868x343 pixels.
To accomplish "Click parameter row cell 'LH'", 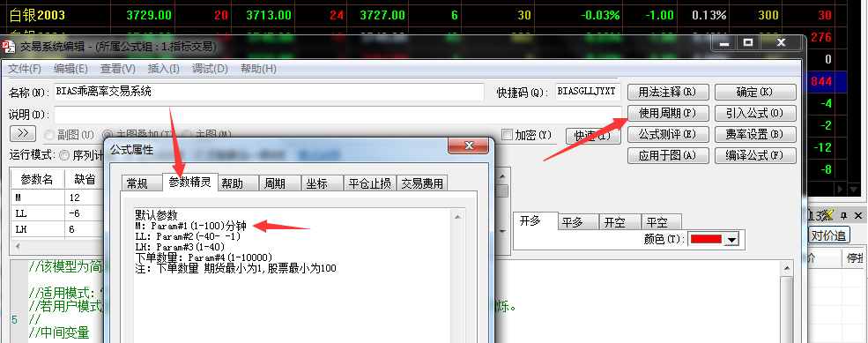I will pos(37,229).
